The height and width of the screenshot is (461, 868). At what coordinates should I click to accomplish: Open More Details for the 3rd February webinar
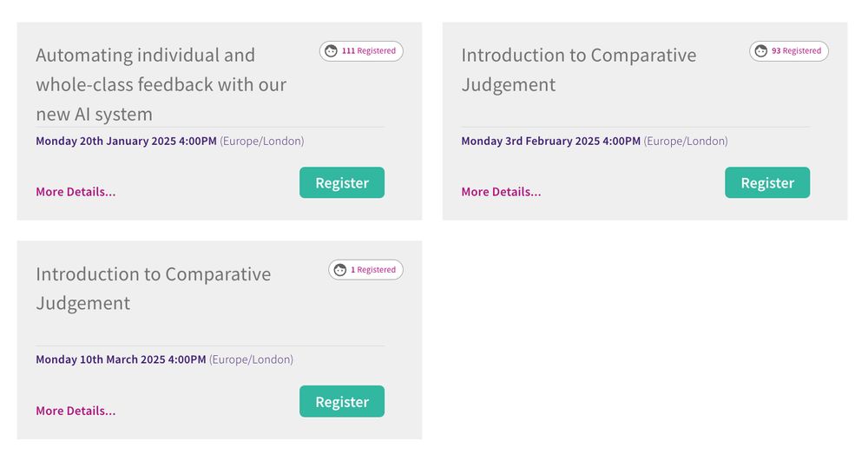pos(501,192)
